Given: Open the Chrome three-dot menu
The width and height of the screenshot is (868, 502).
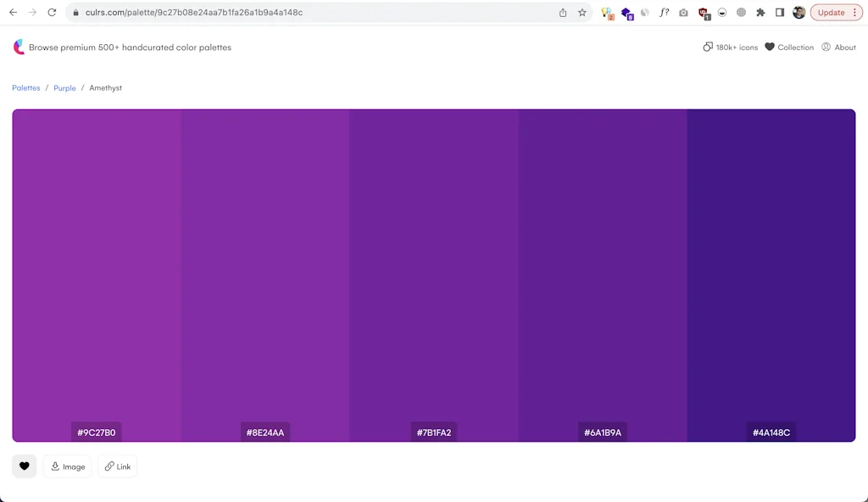Looking at the screenshot, I should 856,12.
